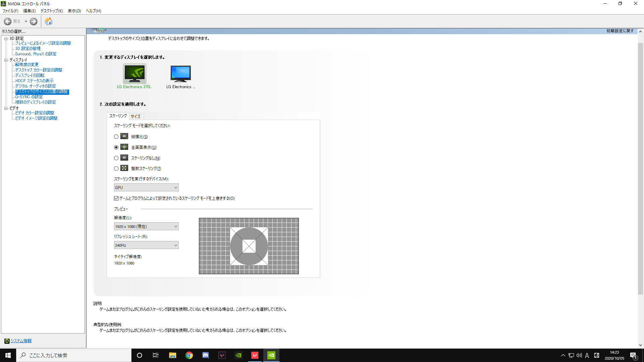Image resolution: width=644 pixels, height=362 pixels.
Task: Click the home icon in the toolbar
Action: (49, 21)
